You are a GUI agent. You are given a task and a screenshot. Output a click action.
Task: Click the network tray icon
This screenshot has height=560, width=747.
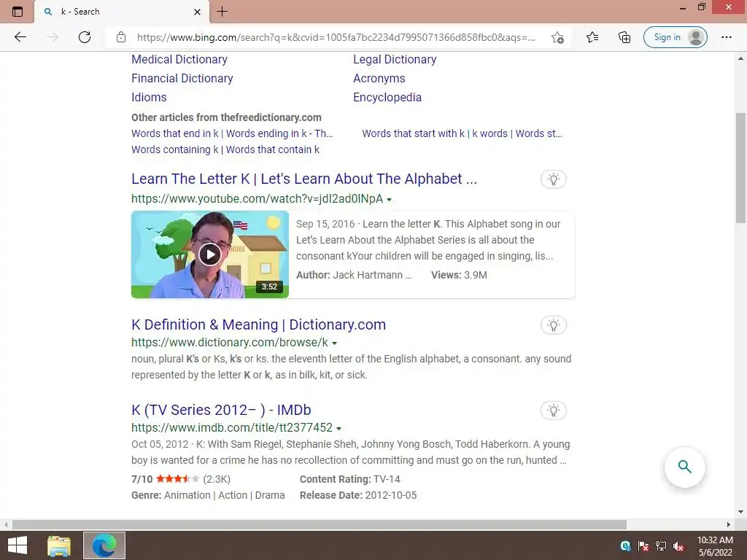(x=661, y=546)
